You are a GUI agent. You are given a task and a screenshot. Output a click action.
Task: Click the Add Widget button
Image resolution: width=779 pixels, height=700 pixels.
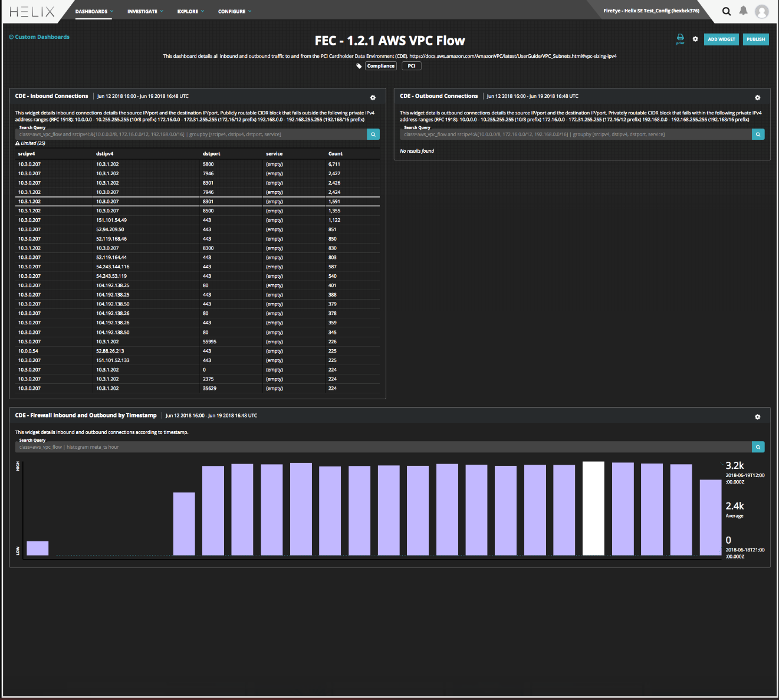721,40
